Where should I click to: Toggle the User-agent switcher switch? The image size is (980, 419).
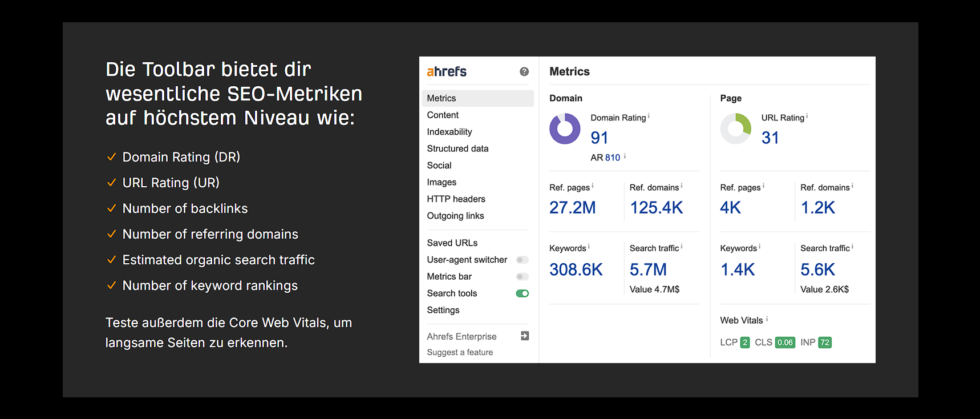coord(523,260)
